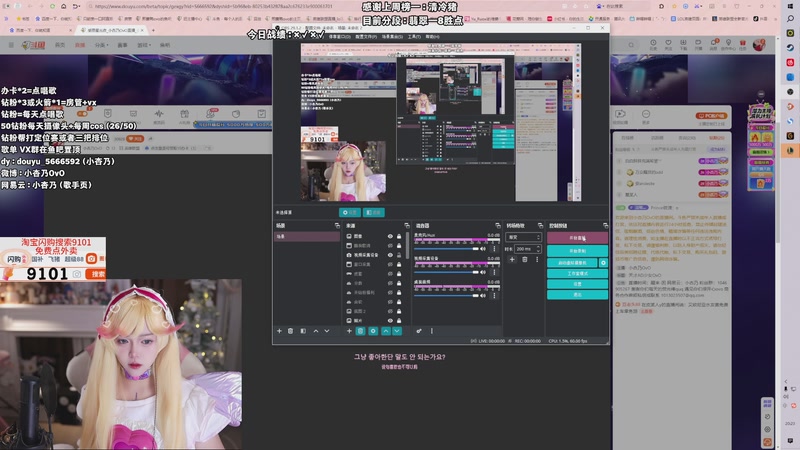This screenshot has height=450, width=800.
Task: Open 工具(T) menu in OBS
Action: tap(414, 37)
